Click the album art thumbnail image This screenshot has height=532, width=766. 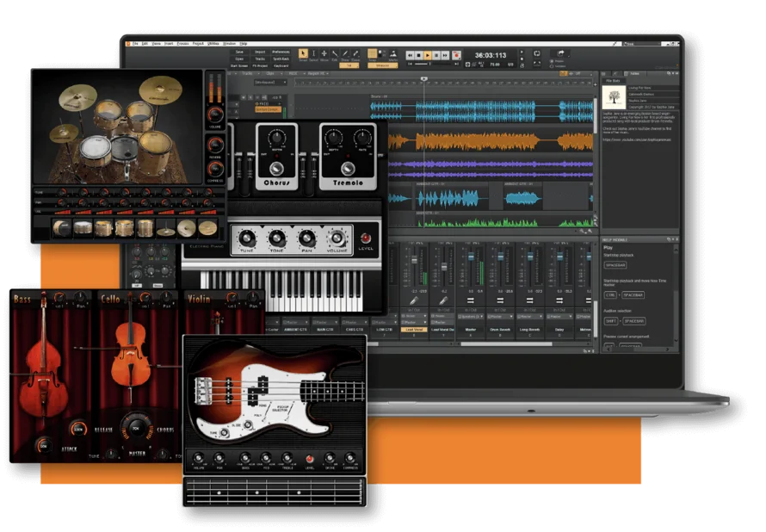click(615, 96)
